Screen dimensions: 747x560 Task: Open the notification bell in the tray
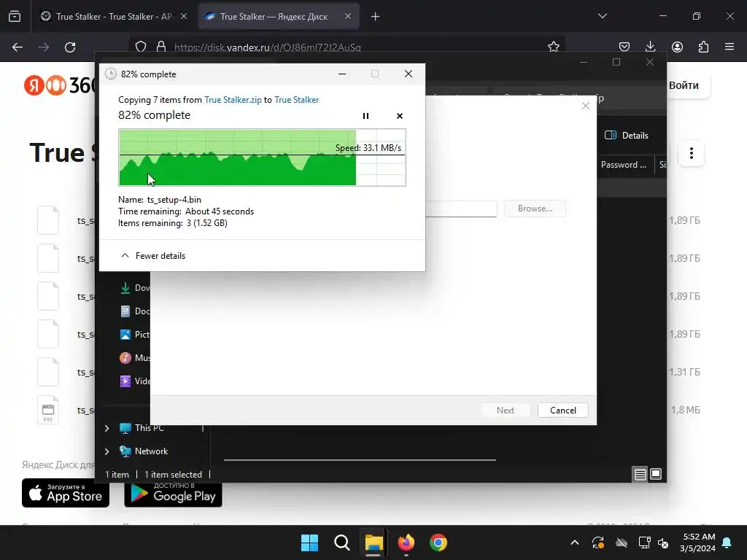[727, 542]
